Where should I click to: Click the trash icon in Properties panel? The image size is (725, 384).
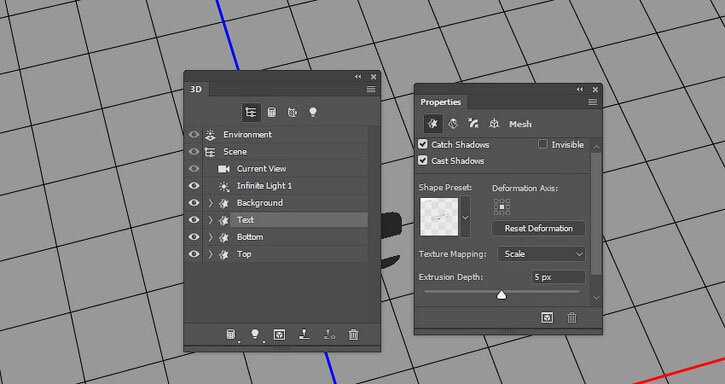(x=572, y=318)
